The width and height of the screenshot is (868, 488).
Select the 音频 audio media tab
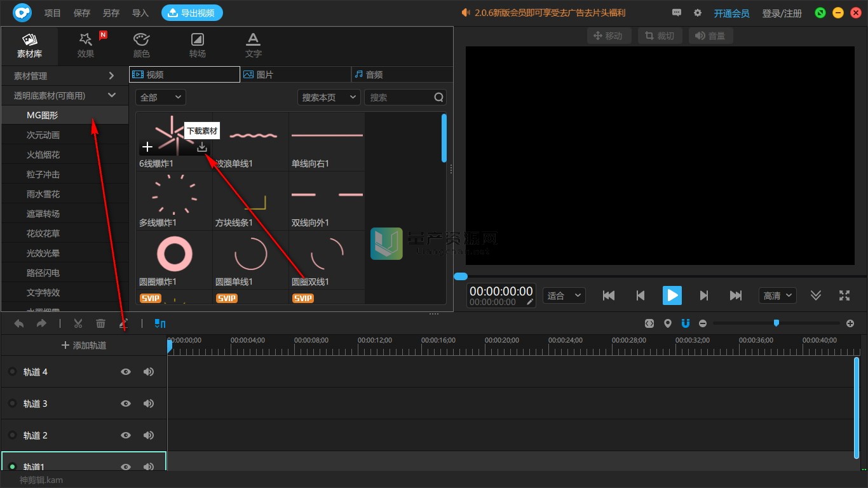pos(402,74)
